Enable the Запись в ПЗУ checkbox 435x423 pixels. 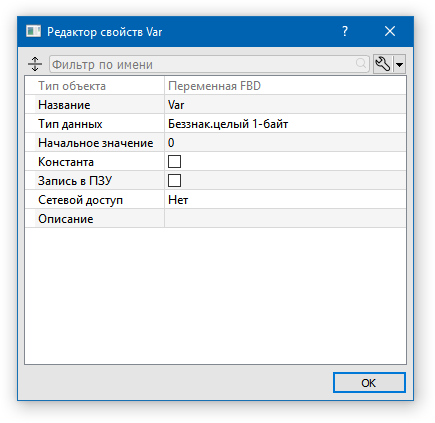(x=174, y=181)
